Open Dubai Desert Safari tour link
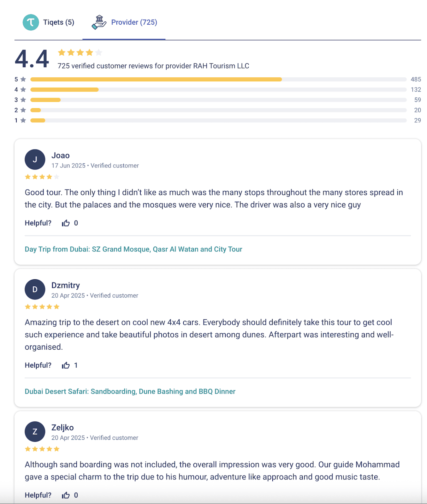The height and width of the screenshot is (504, 427). (130, 392)
